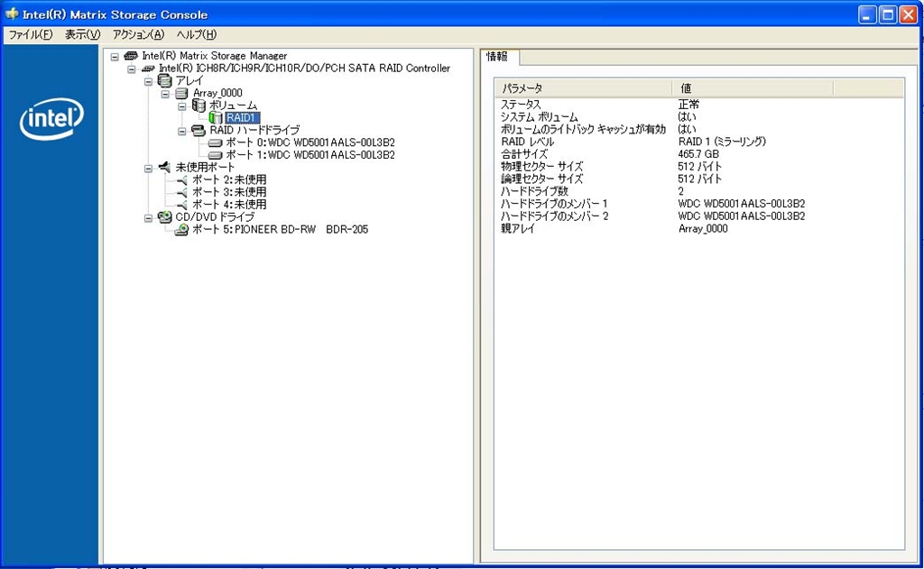This screenshot has width=924, height=569.
Task: Collapse the Intel Matrix Storage Manager node
Action: click(x=115, y=57)
